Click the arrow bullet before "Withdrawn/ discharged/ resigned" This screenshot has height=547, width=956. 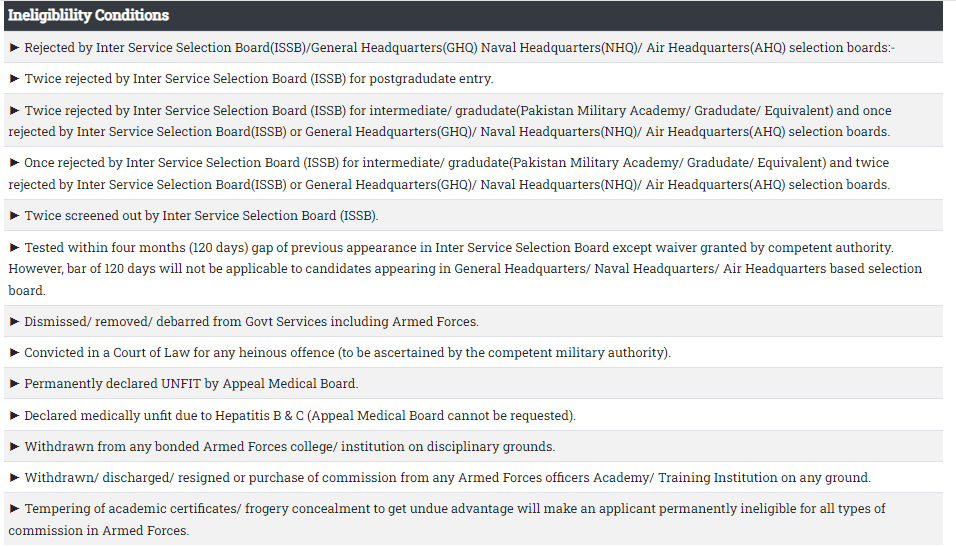14,477
